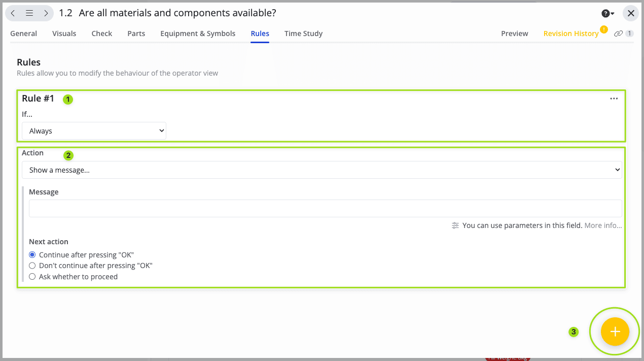Open the help question mark menu

pos(607,13)
